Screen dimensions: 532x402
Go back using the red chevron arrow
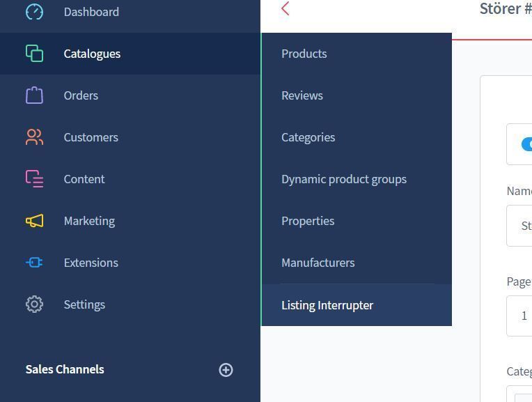(x=285, y=9)
